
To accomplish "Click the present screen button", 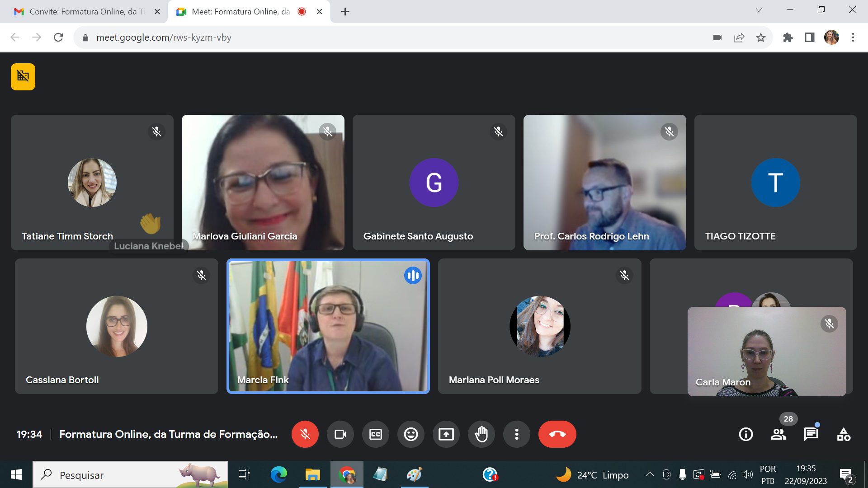I will click(446, 434).
